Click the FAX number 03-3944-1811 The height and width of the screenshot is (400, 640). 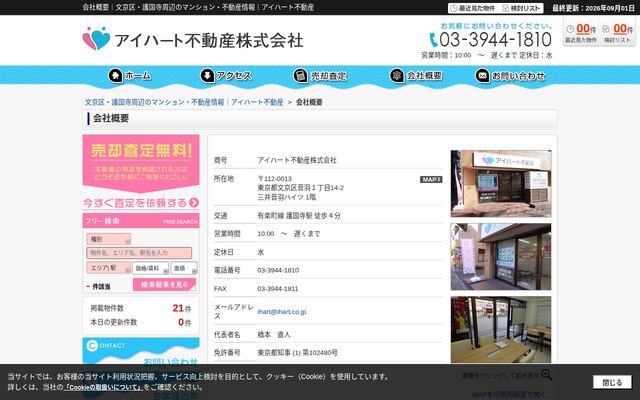click(x=278, y=289)
